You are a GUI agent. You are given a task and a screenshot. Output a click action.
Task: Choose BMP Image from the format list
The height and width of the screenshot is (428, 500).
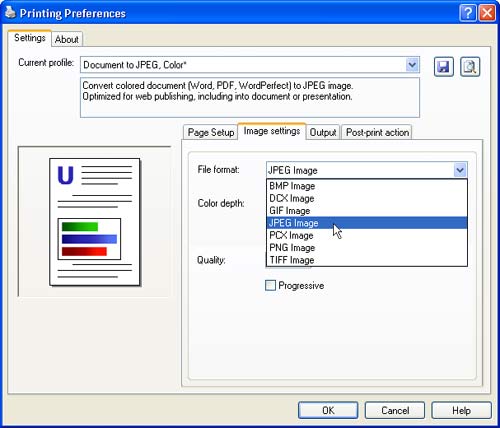(367, 186)
